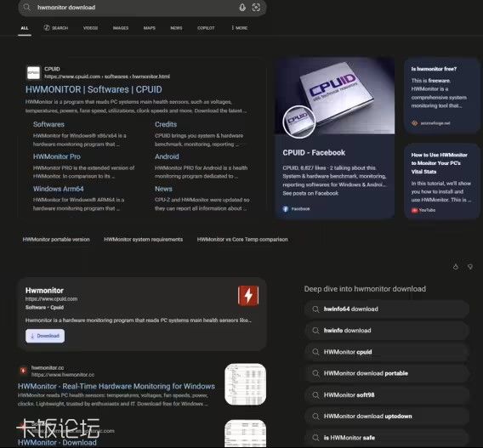This screenshot has height=448, width=483.
Task: Open the Credits sitelink
Action: pos(166,124)
